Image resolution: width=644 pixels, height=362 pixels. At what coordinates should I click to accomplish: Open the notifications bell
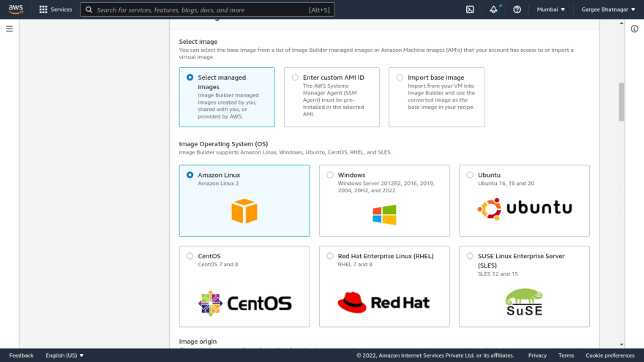tap(493, 10)
